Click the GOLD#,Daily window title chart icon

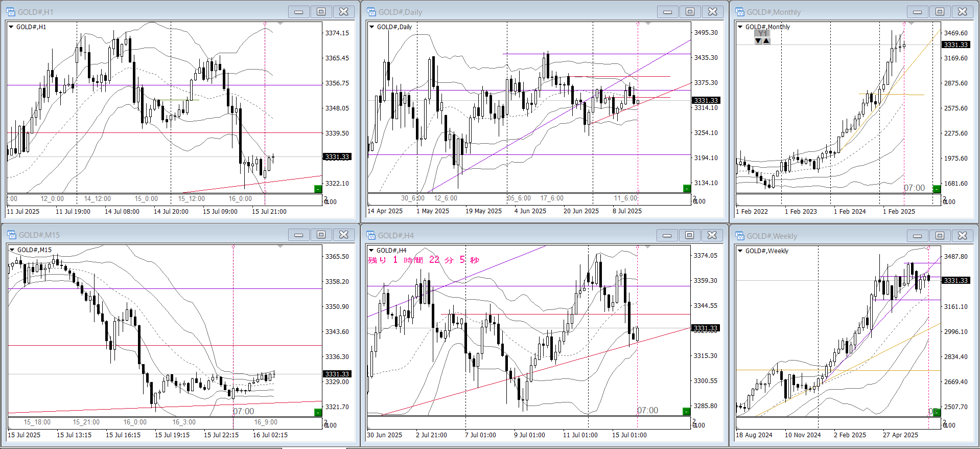point(371,12)
